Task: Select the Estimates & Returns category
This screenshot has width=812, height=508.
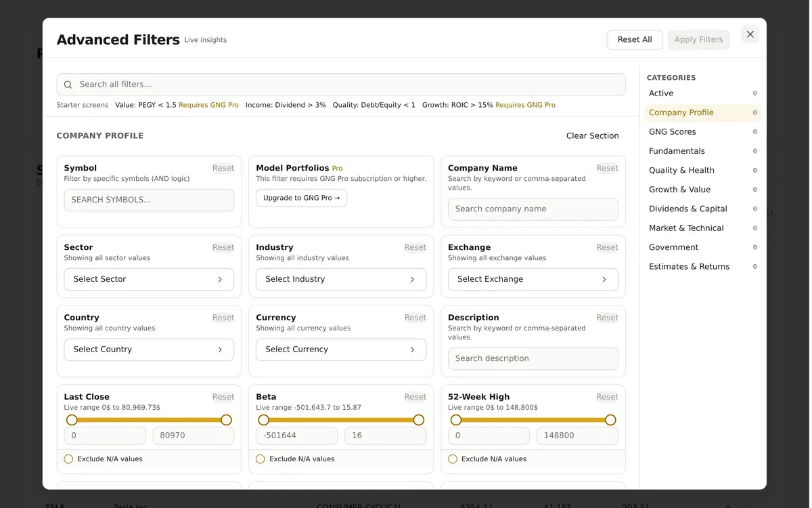Action: pos(703,266)
